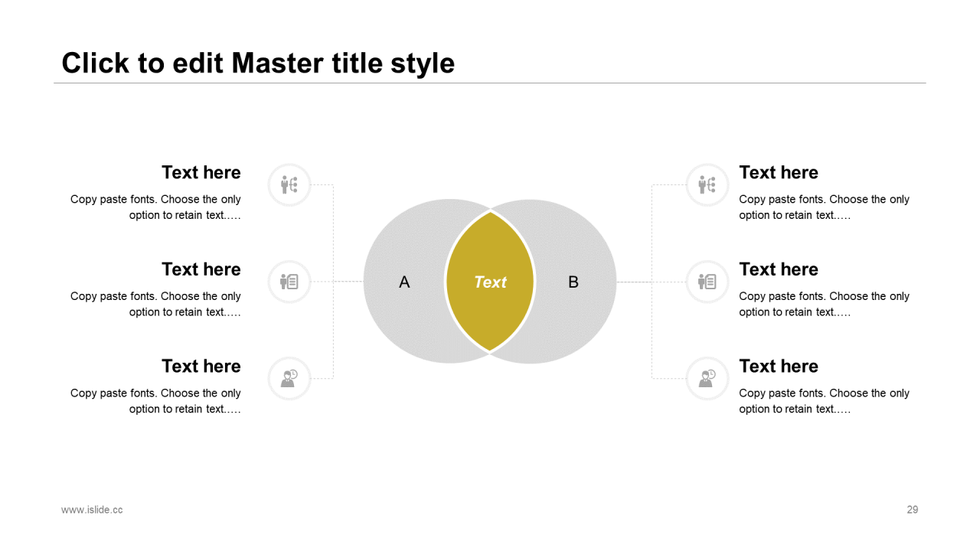980x551 pixels.
Task: Select the top-right org chart person icon
Action: (x=707, y=184)
